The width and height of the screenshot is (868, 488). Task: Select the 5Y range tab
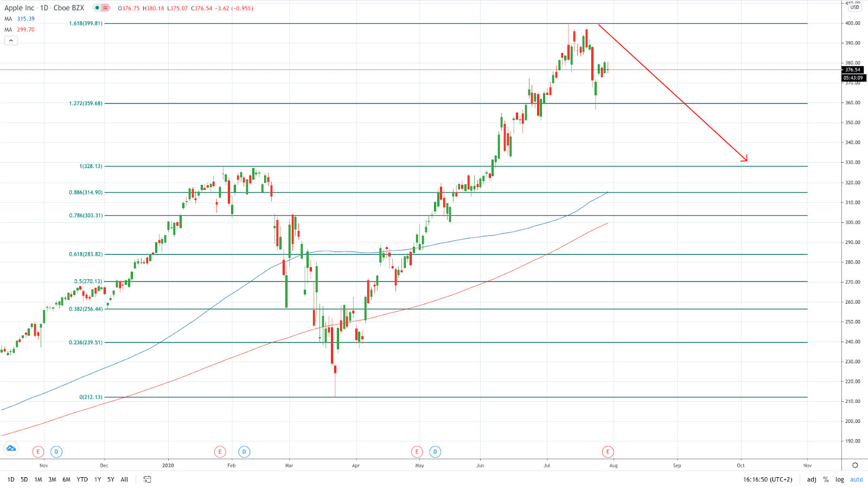tap(111, 479)
